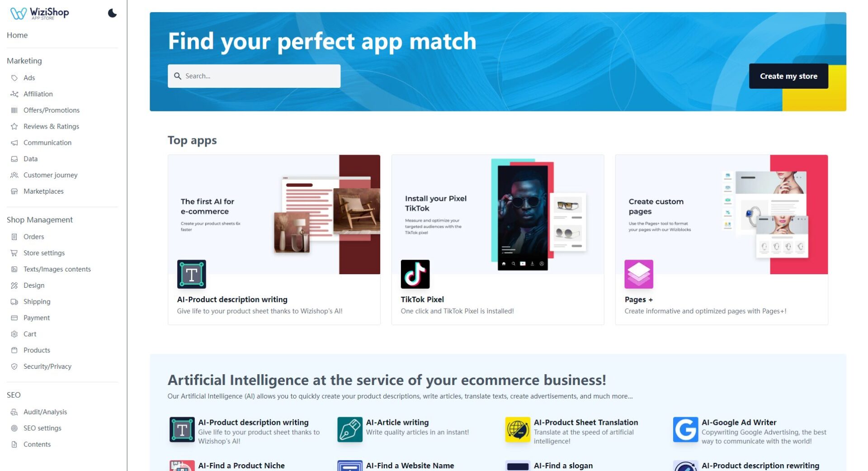The width and height of the screenshot is (868, 471).
Task: Select Orders in the sidebar menu
Action: (x=33, y=236)
